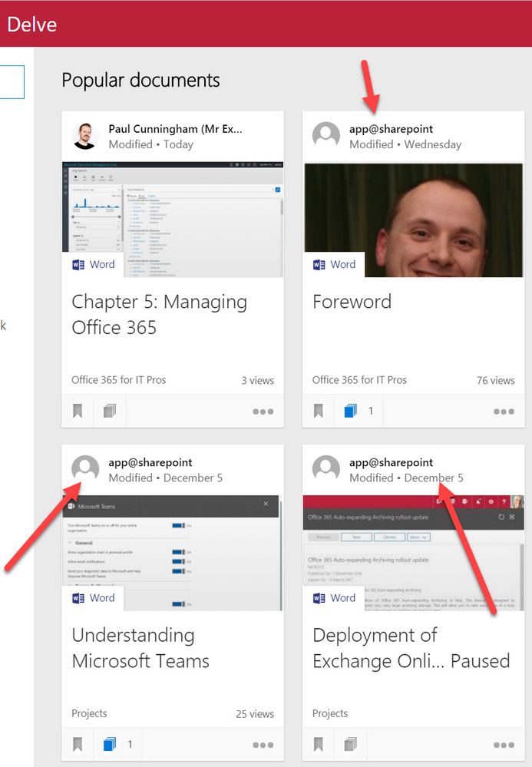532x767 pixels.
Task: Bookmark the Understanding Microsoft Teams card
Action: [x=78, y=745]
